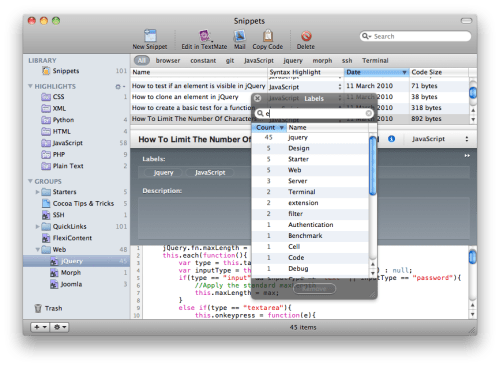Collapse the Web group

pos(38,250)
